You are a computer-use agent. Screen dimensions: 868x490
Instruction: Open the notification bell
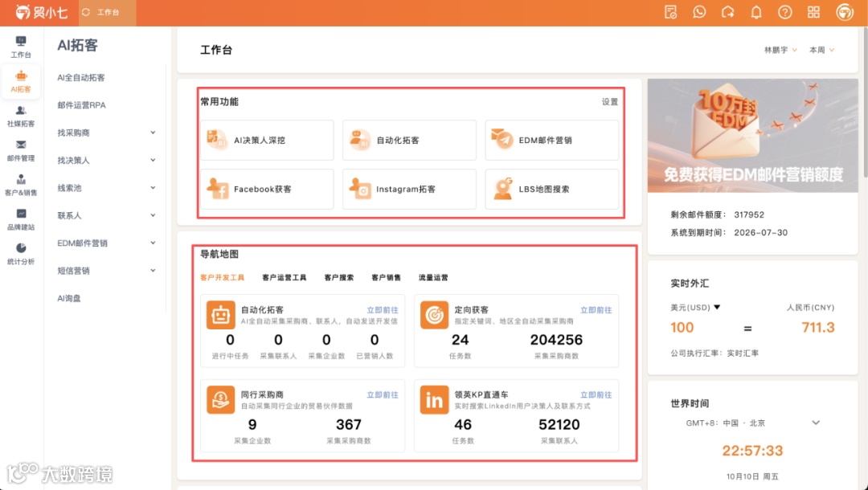coord(756,12)
